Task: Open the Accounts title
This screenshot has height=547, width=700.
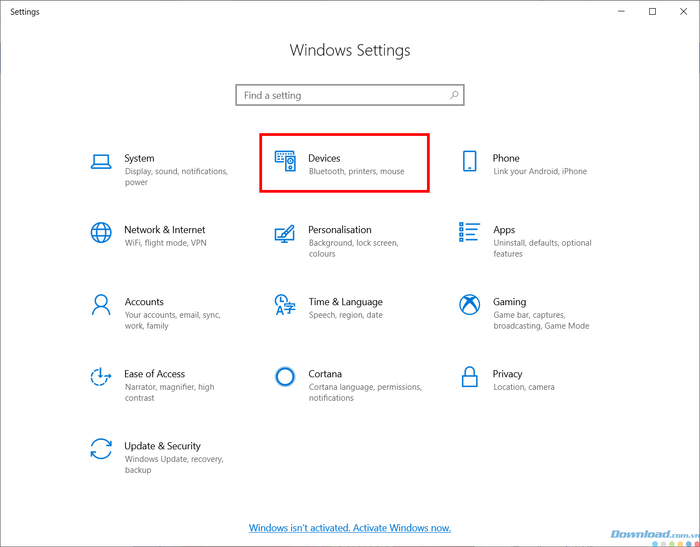Action: tap(144, 302)
